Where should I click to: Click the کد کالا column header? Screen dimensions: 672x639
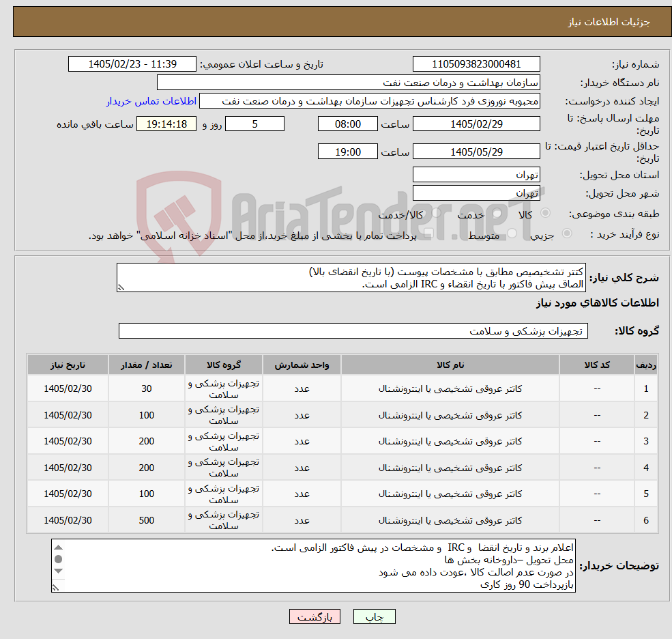[597, 365]
